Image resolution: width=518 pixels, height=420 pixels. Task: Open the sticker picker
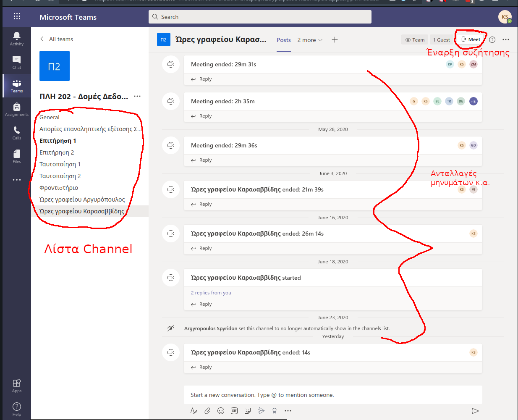(x=248, y=411)
